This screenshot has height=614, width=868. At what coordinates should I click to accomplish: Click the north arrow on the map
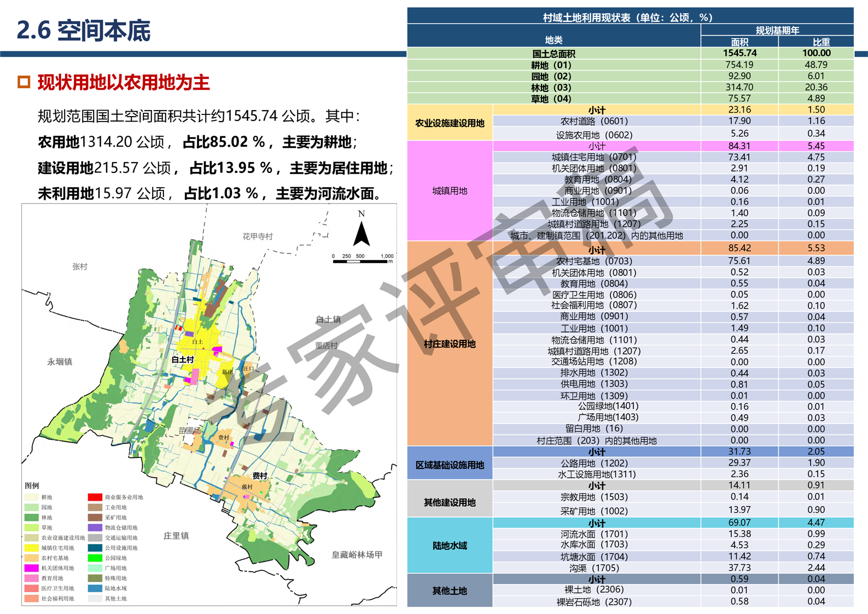tap(362, 234)
